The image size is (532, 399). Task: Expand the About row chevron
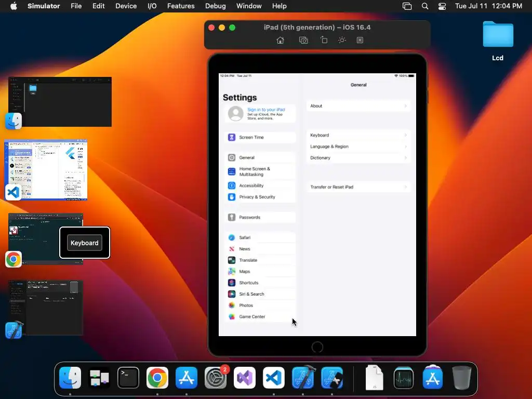[405, 106]
